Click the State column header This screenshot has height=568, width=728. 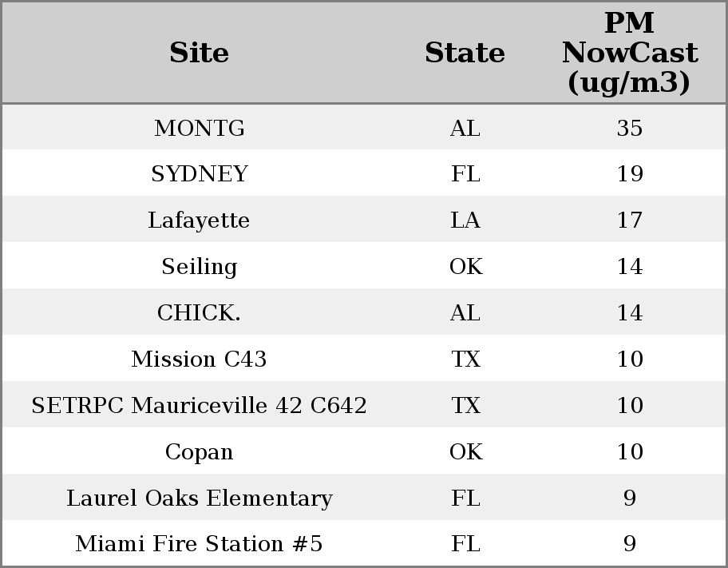tap(465, 53)
